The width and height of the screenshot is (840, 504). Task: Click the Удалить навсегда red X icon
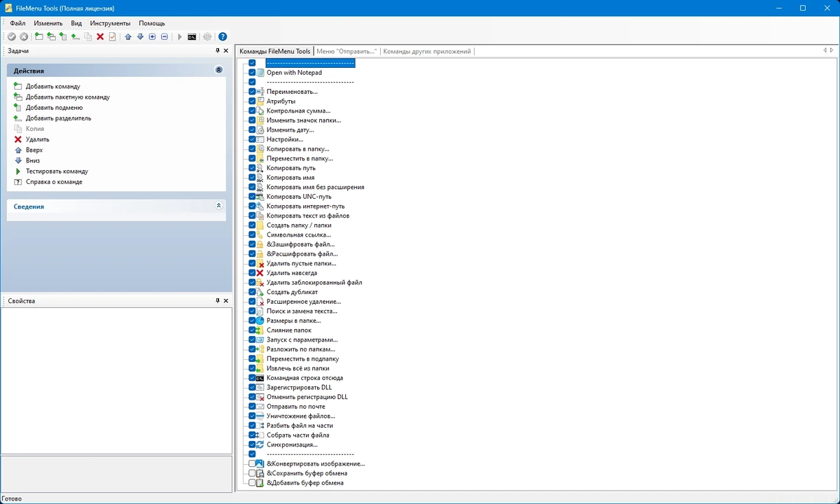(260, 273)
